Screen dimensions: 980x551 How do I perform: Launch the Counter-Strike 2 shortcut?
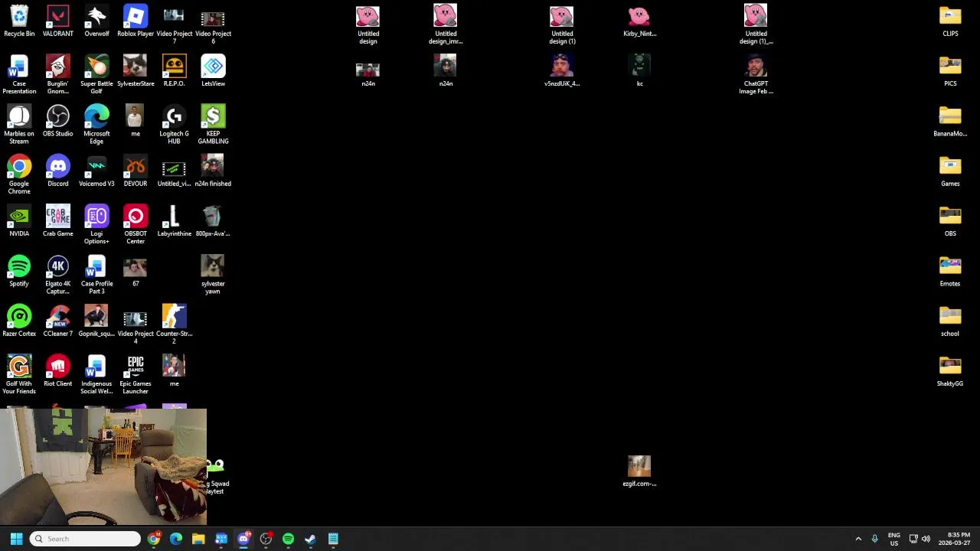click(x=174, y=325)
